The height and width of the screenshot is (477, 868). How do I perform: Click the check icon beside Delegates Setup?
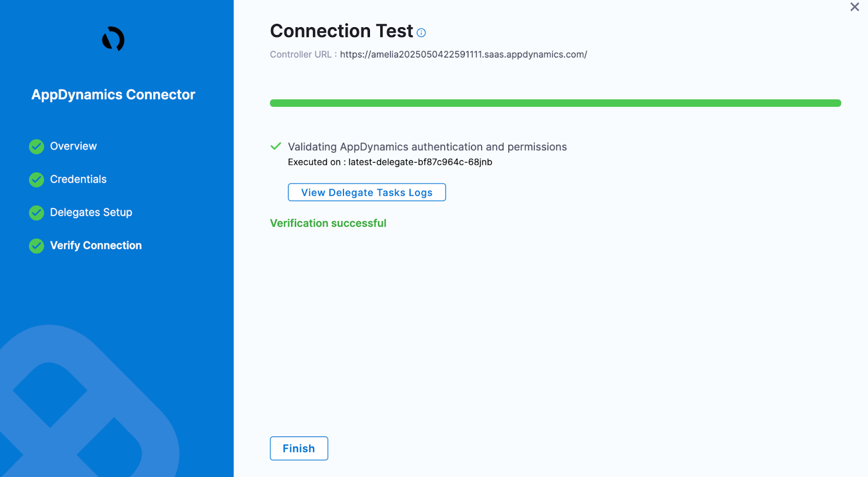[36, 212]
